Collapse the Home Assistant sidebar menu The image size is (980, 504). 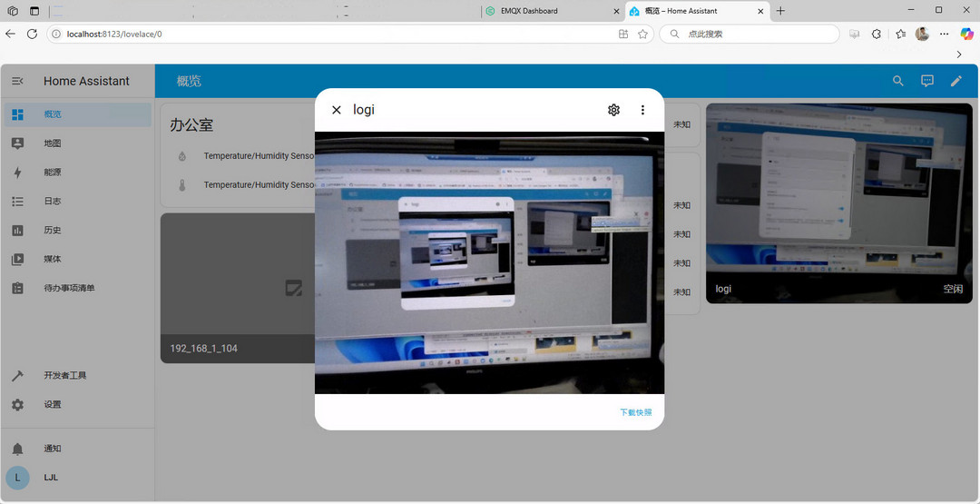point(17,81)
